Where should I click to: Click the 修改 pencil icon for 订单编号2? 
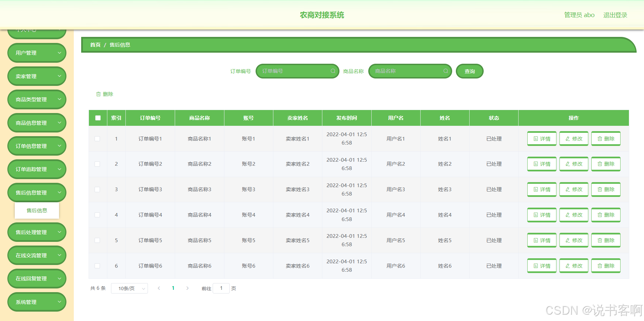tap(568, 164)
